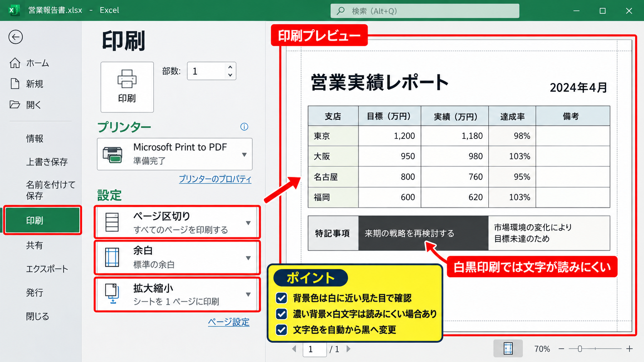Screen dimensions: 644x362
Task: Click the search magnifier icon
Action: tap(341, 11)
